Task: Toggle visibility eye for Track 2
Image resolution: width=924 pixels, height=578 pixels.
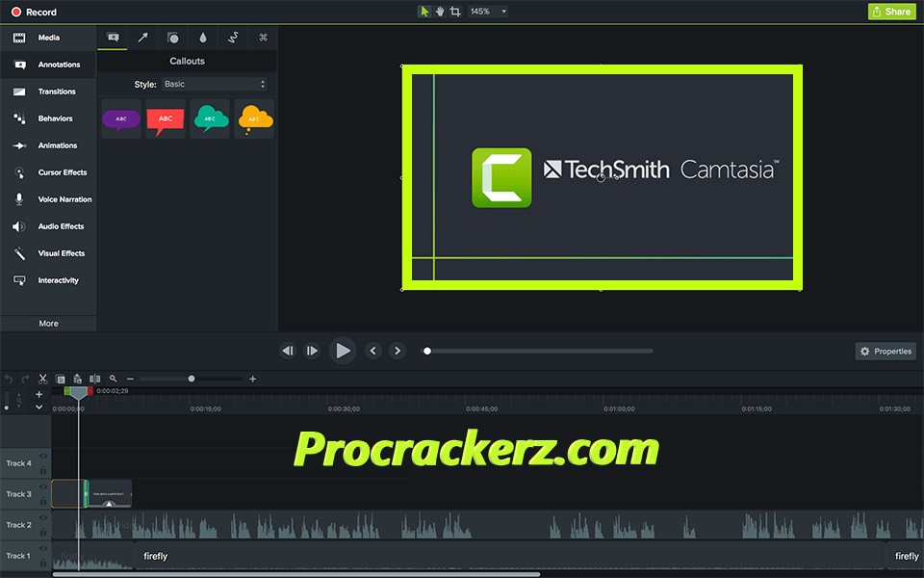Action: click(42, 517)
